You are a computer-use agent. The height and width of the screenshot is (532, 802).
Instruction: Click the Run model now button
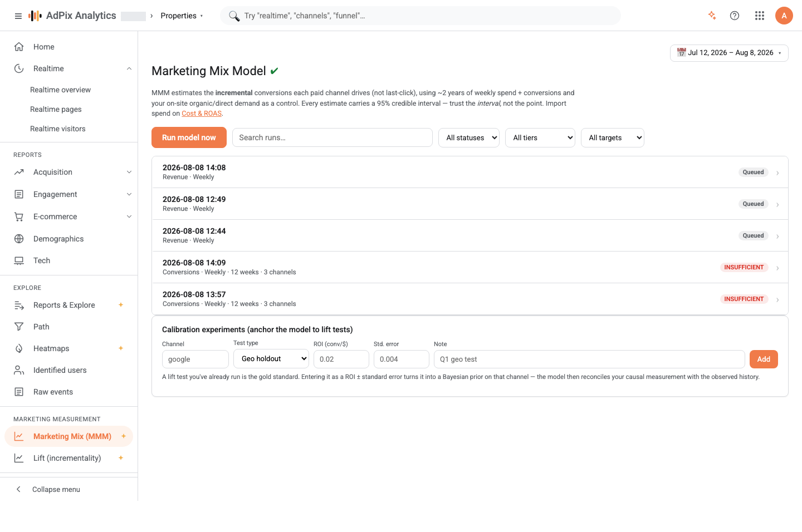(x=189, y=137)
